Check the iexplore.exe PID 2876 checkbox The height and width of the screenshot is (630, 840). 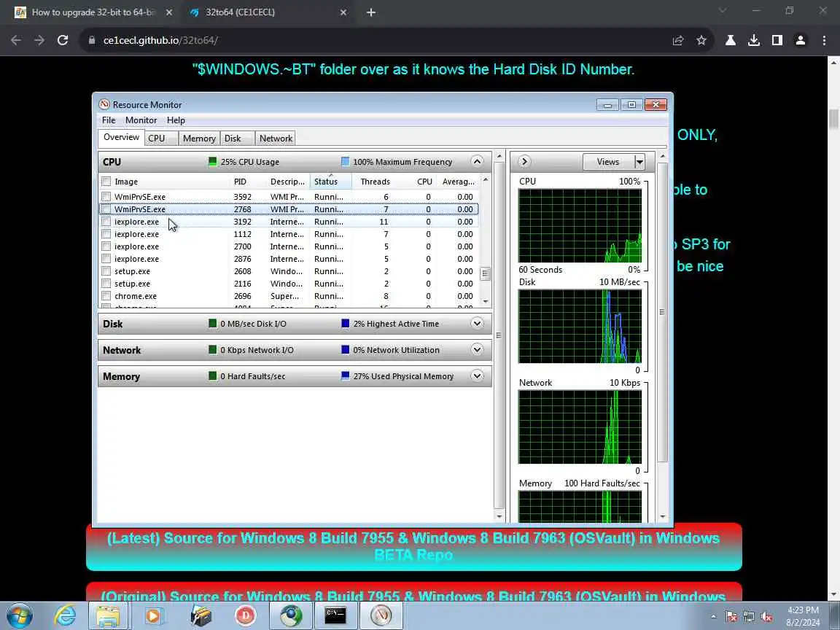[106, 259]
